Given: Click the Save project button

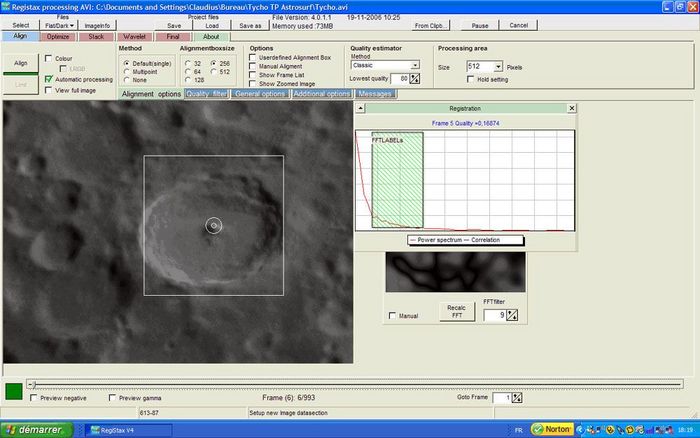Looking at the screenshot, I should coord(174,25).
